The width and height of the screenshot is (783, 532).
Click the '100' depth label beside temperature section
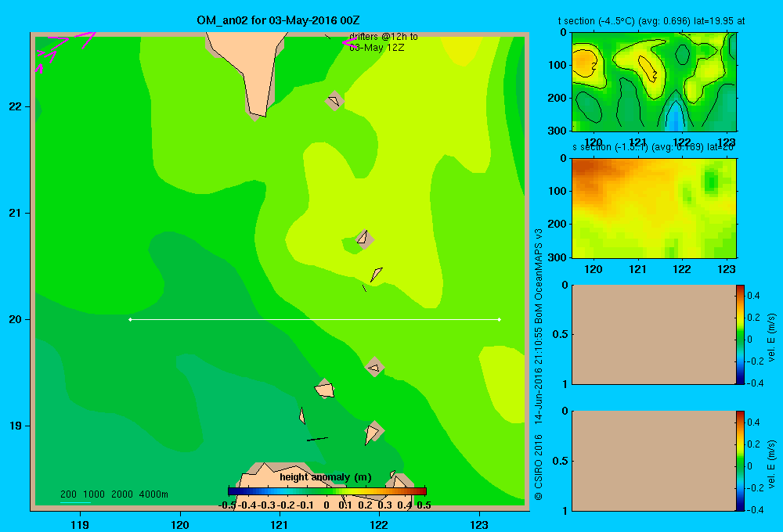click(x=559, y=65)
